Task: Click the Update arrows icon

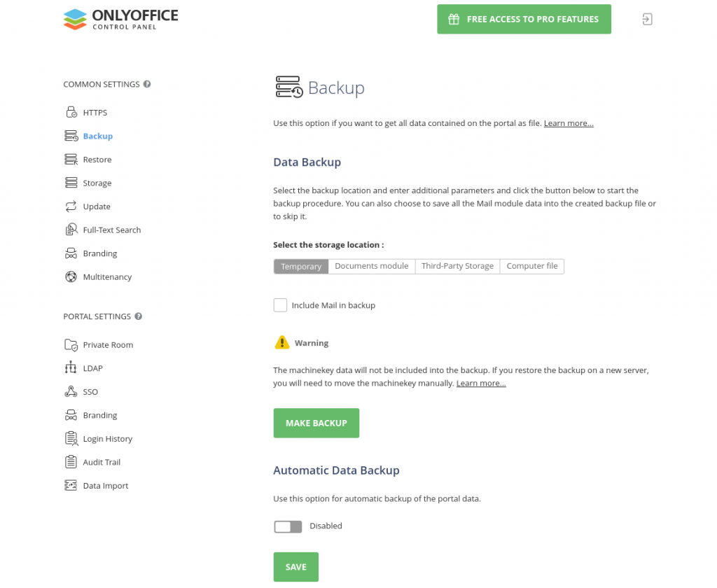Action: point(71,206)
